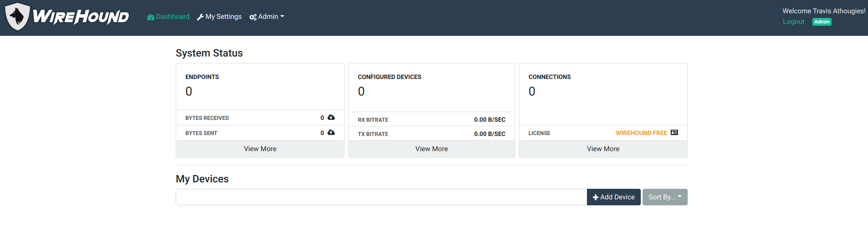Click the gears icon beside Admin
The image size is (868, 243).
253,17
